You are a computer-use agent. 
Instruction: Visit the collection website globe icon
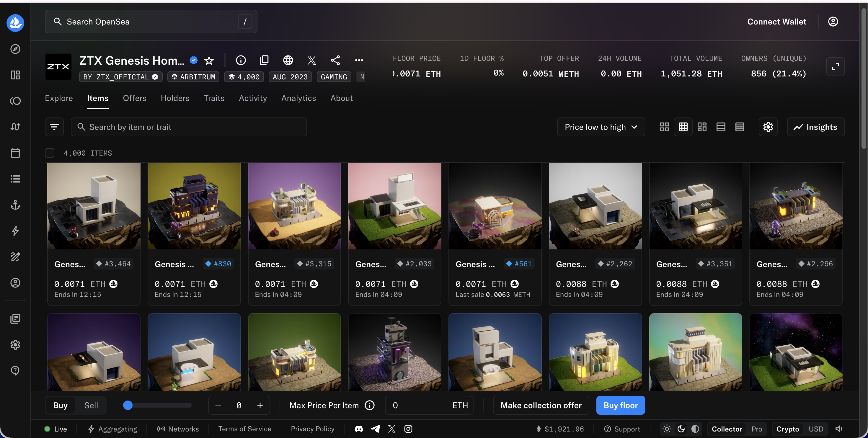coord(288,60)
